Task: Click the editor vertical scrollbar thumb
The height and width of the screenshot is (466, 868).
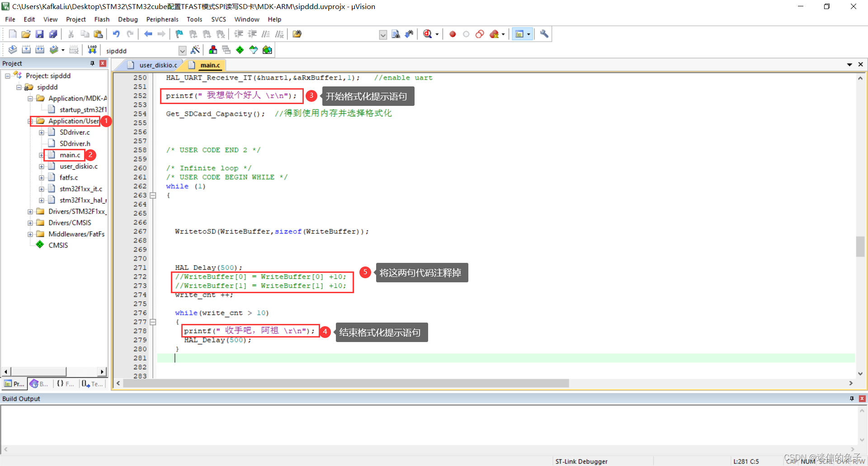Action: pos(860,247)
